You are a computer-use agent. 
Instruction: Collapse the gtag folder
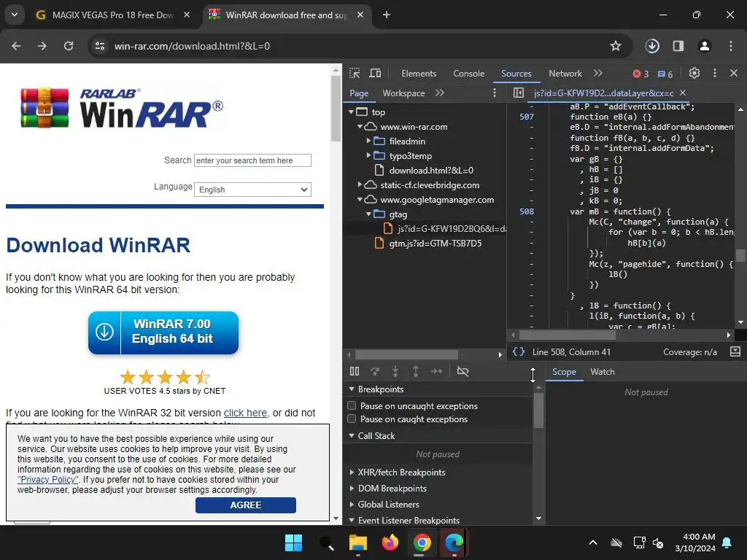(368, 214)
